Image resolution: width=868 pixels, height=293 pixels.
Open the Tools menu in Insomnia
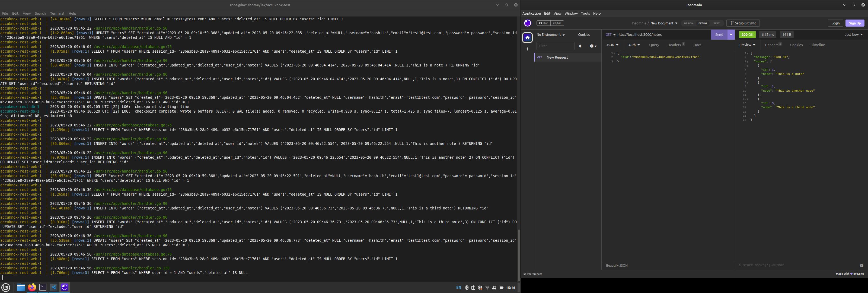[x=585, y=14]
